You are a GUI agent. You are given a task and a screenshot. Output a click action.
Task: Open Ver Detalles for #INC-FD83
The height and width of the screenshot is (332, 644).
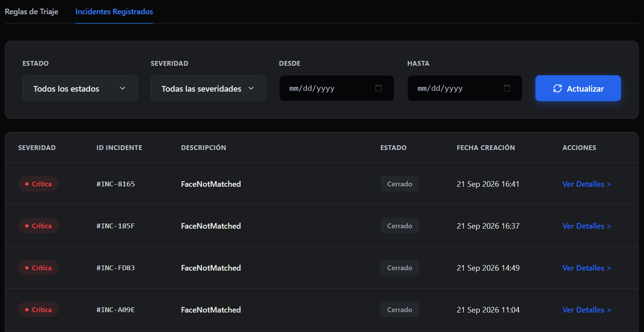tap(586, 268)
